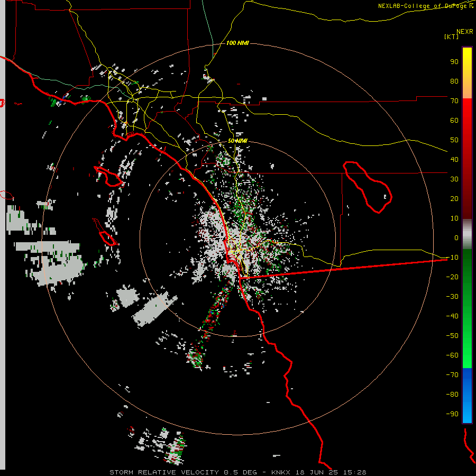Viewport: 476px width, 476px height.
Task: Click the 30 value on velocity scale
Action: tap(454, 179)
